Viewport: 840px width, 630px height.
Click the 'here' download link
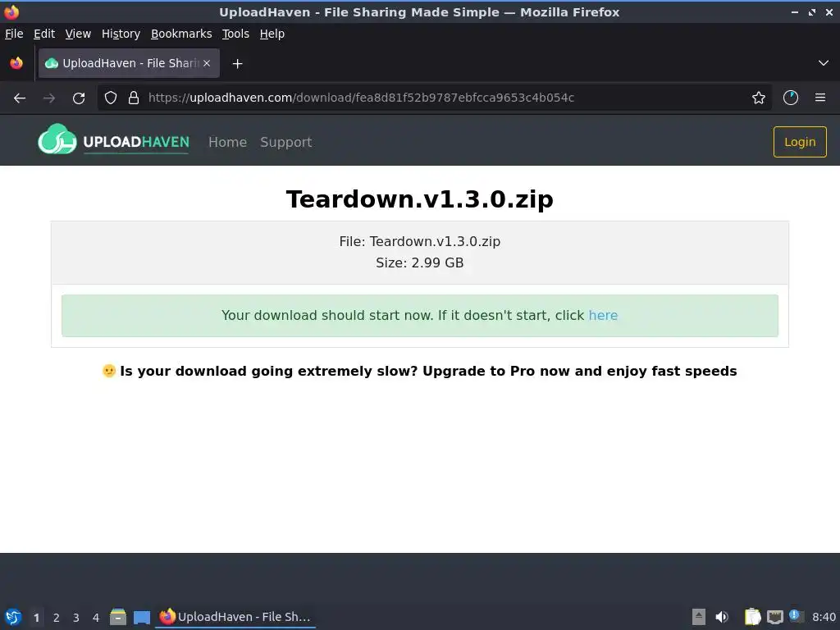[x=603, y=315]
